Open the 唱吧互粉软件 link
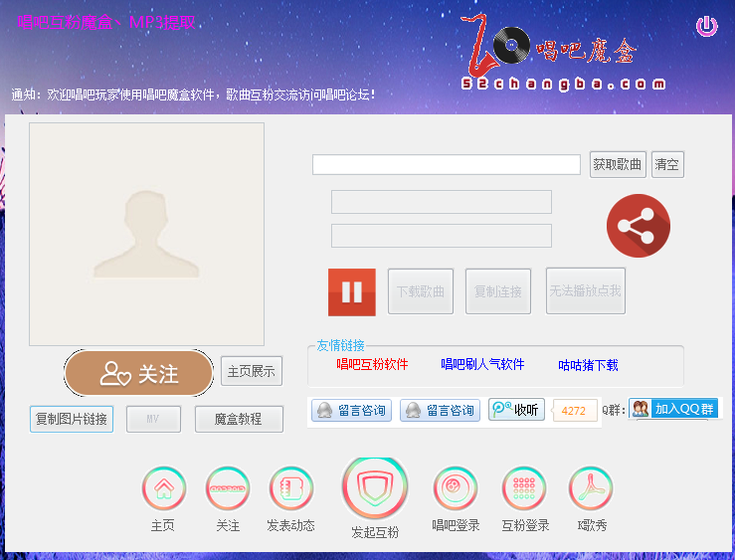This screenshot has height=560, width=735. tap(372, 365)
